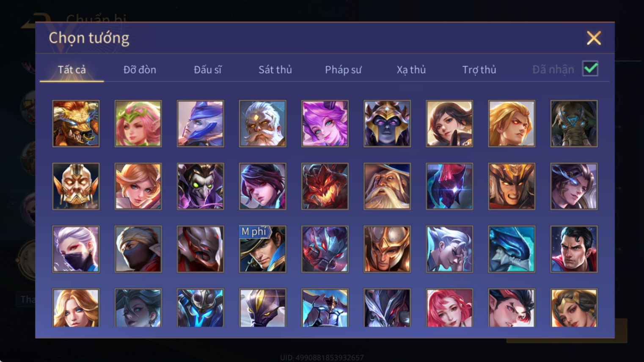Choose the hero tagged 'M phí'

[262, 249]
